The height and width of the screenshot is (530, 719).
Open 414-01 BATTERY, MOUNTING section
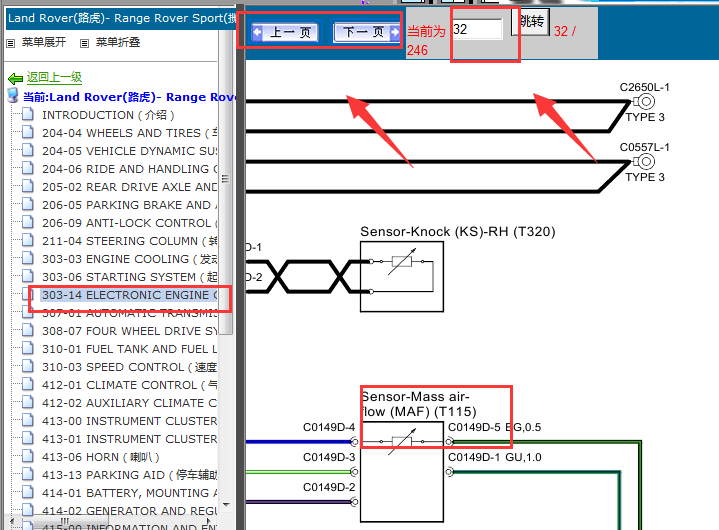click(130, 492)
